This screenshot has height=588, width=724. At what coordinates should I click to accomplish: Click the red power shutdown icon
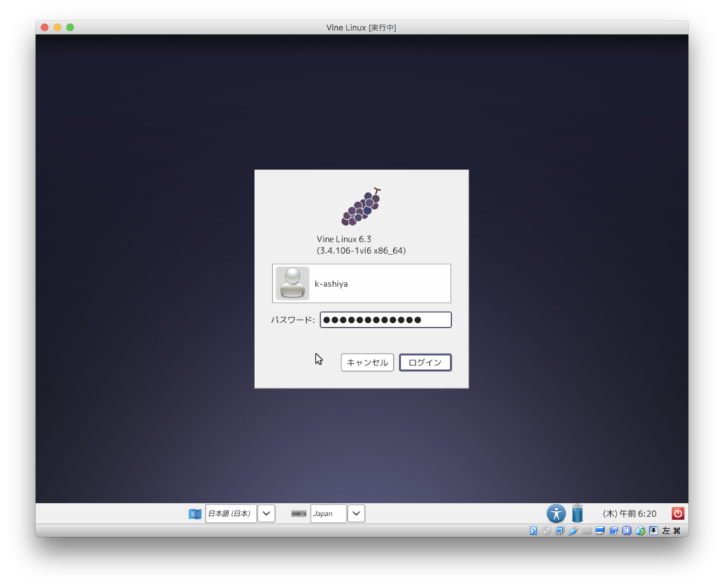tap(677, 513)
